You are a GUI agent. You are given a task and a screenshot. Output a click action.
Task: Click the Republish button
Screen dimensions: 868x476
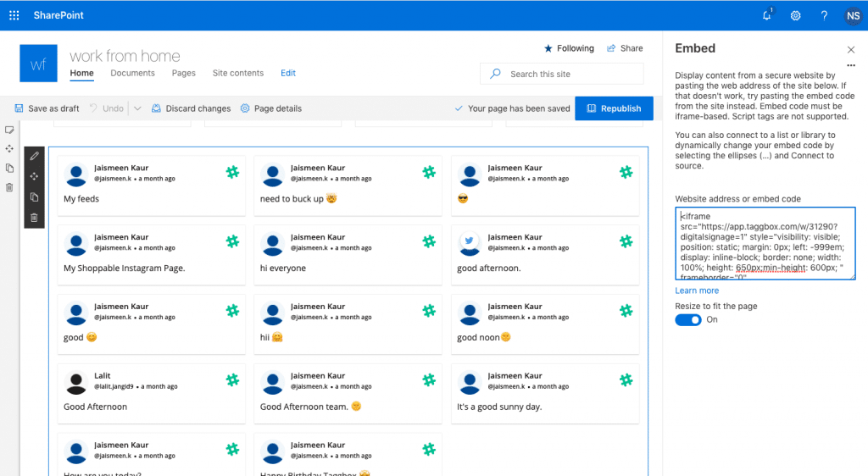pyautogui.click(x=614, y=108)
